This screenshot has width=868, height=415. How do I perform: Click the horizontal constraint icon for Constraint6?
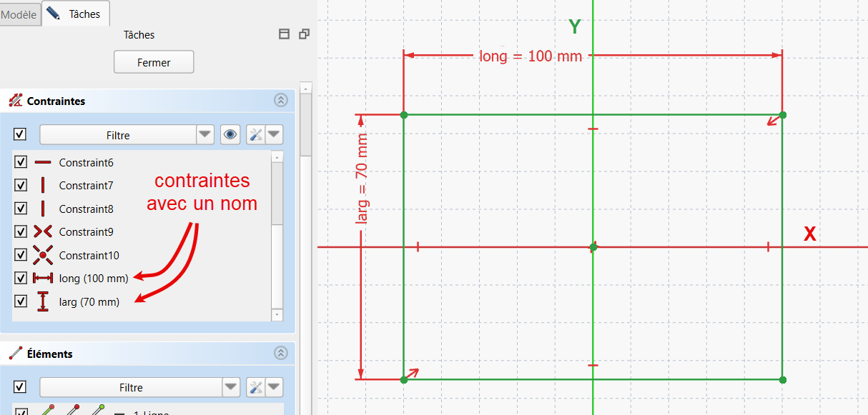coord(43,163)
